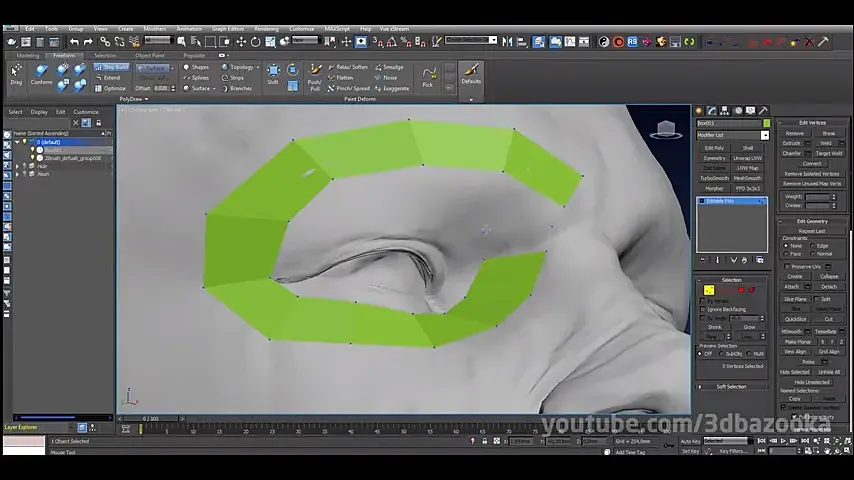Screen dimensions: 854x480
Task: Expand the Soft Selection rollout
Action: coord(731,386)
